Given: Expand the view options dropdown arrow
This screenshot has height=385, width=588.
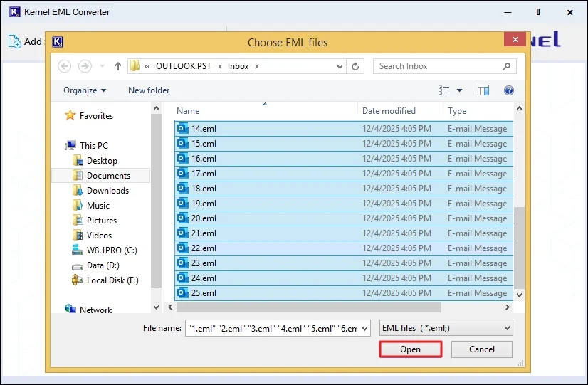Looking at the screenshot, I should click(x=459, y=90).
